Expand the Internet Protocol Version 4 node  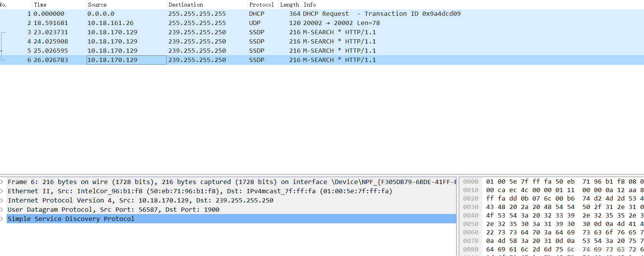[2, 200]
